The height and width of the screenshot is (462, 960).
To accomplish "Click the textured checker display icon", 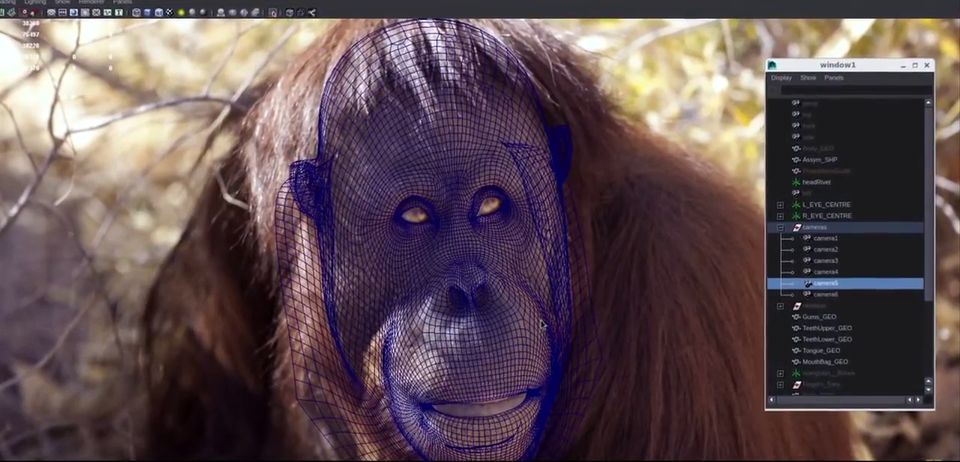I will pos(169,12).
